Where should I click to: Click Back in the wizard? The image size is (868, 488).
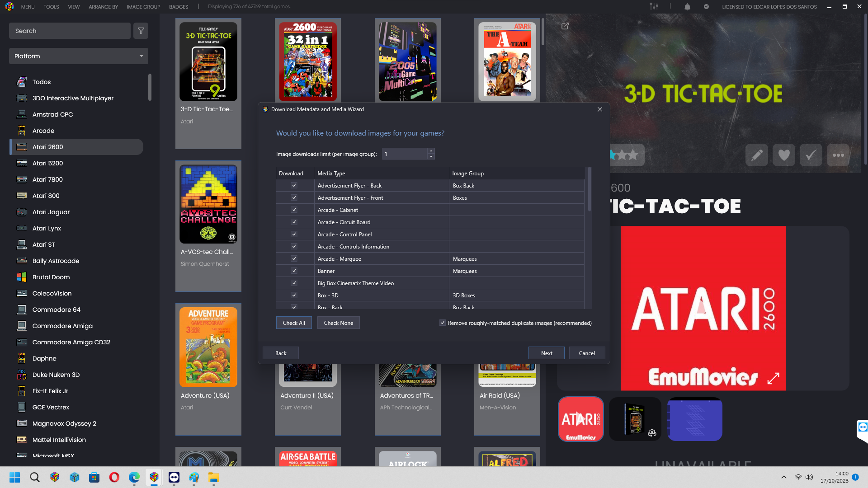click(x=281, y=353)
